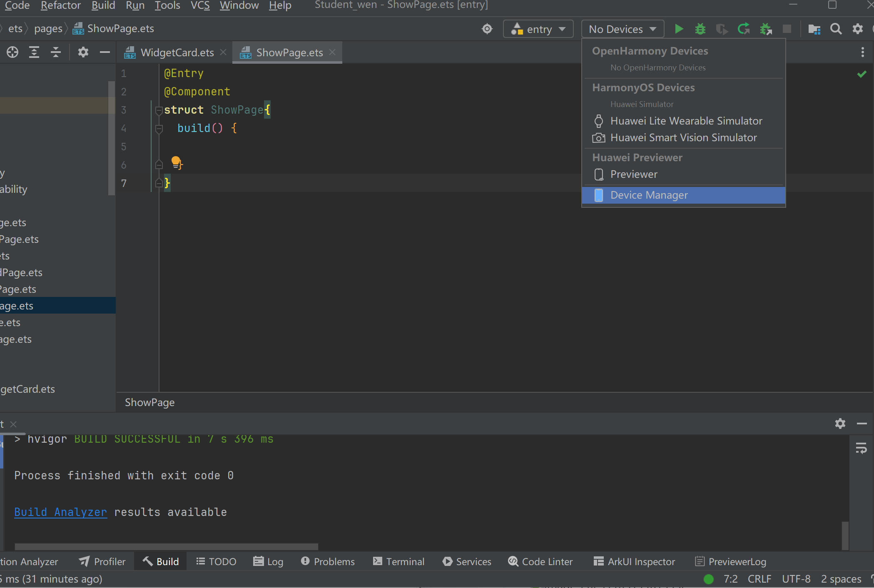This screenshot has height=588, width=874.
Task: Stop the running process square icon
Action: click(787, 29)
